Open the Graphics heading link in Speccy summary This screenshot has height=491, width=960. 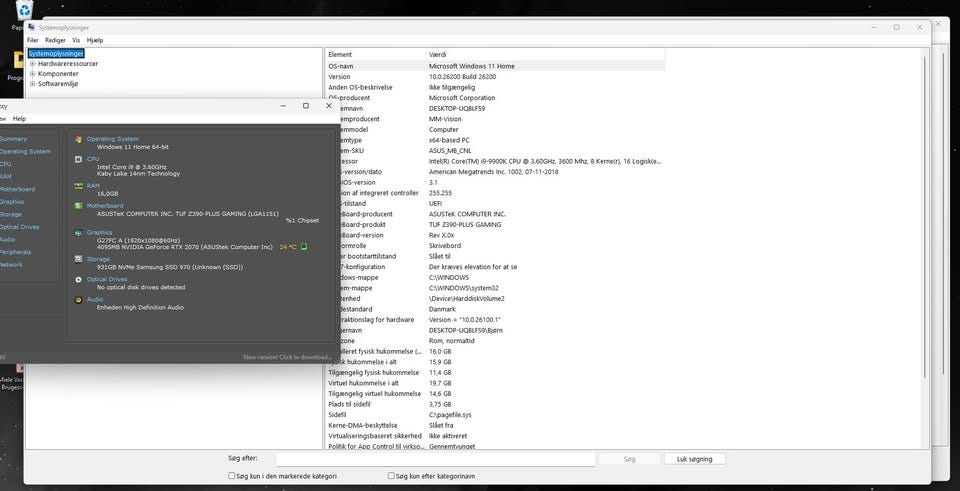(x=99, y=233)
